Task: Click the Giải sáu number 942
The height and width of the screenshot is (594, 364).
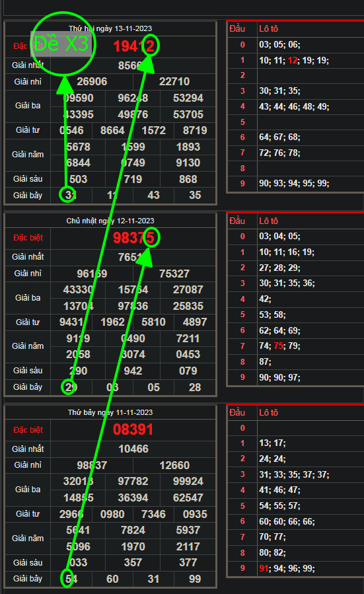Action: [x=133, y=371]
